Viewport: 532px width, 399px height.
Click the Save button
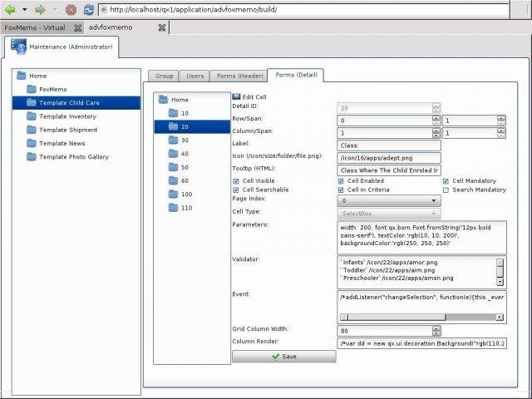pos(284,357)
